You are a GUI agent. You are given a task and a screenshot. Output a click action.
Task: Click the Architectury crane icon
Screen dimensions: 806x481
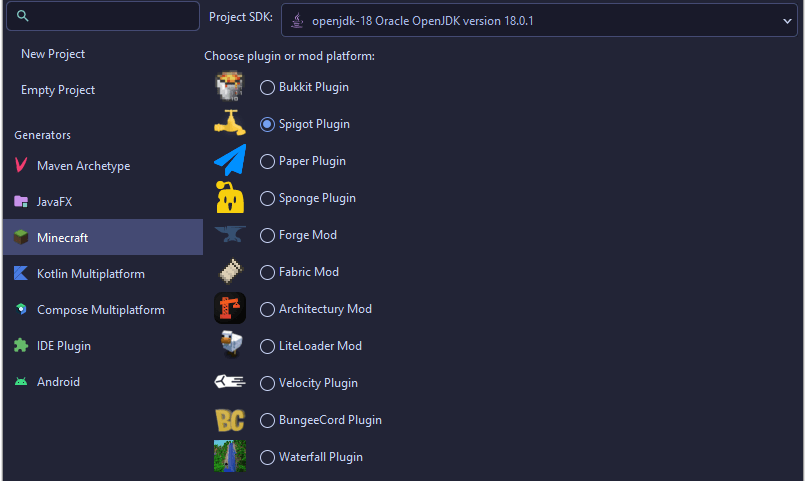click(x=230, y=308)
